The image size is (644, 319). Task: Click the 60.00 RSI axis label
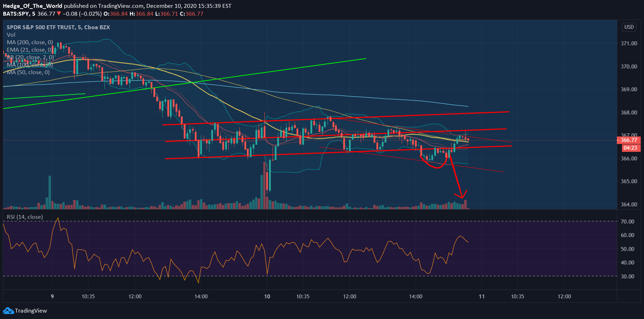(x=628, y=235)
